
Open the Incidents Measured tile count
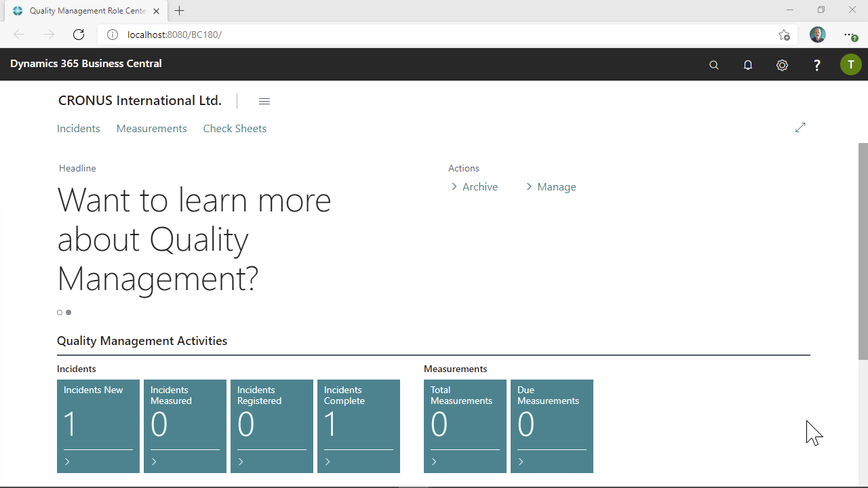(x=159, y=425)
